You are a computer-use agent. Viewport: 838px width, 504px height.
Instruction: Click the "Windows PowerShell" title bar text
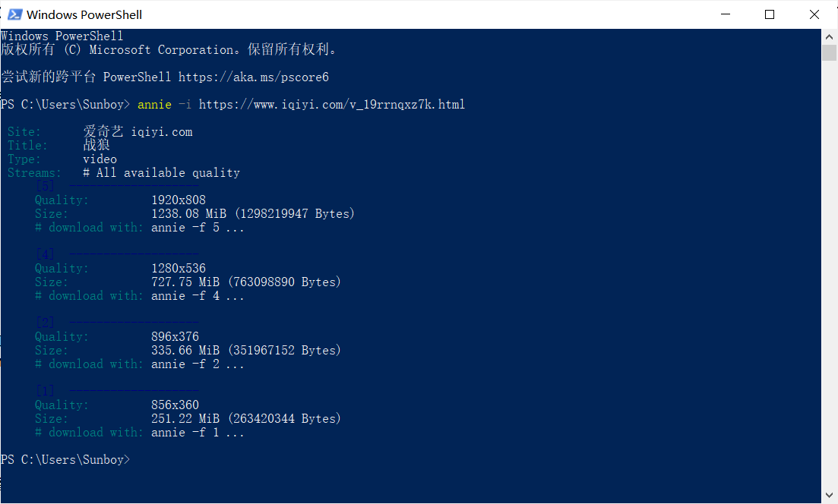(x=84, y=14)
